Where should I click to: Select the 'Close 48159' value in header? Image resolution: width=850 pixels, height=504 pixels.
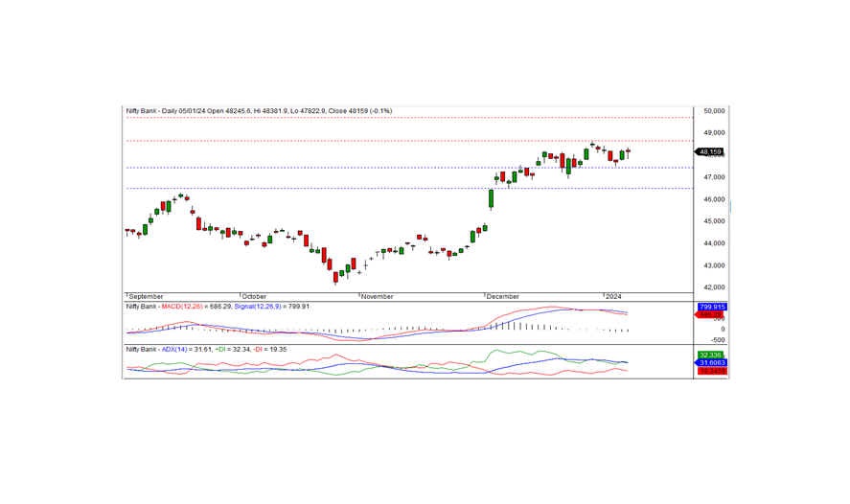pos(348,111)
